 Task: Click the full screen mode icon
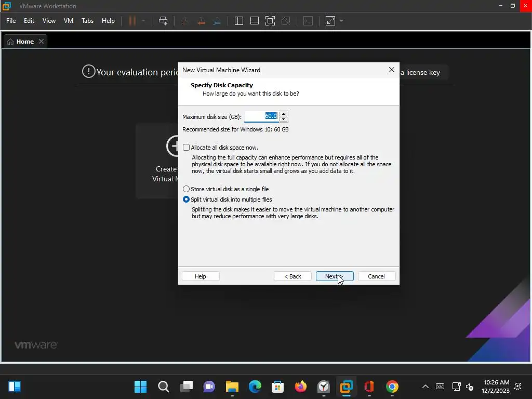click(x=270, y=21)
